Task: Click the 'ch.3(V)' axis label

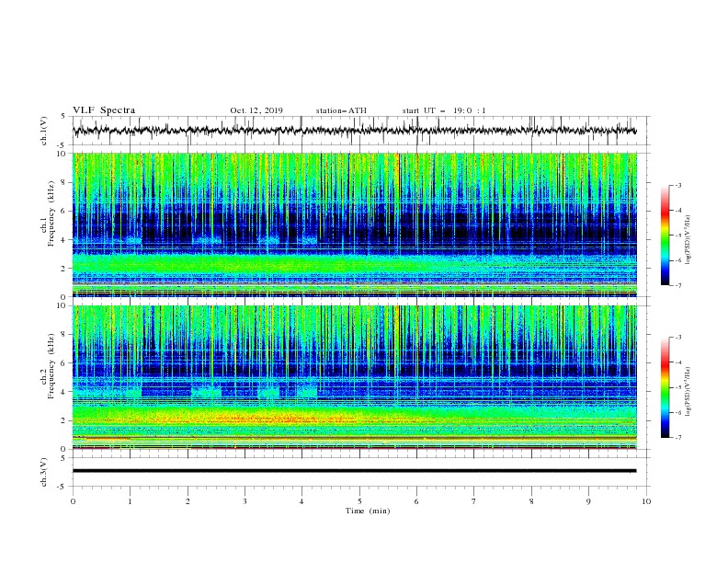Action: pyautogui.click(x=44, y=472)
